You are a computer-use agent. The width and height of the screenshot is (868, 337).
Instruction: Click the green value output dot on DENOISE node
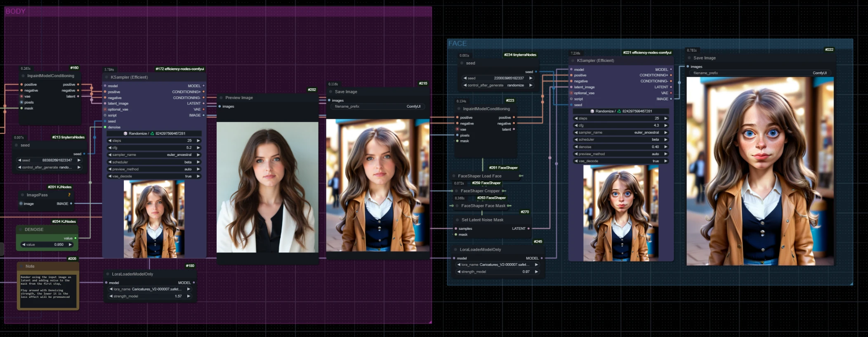(75, 238)
